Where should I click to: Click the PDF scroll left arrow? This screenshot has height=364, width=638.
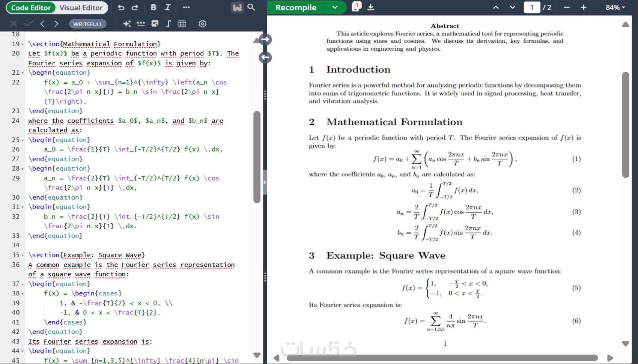click(277, 358)
